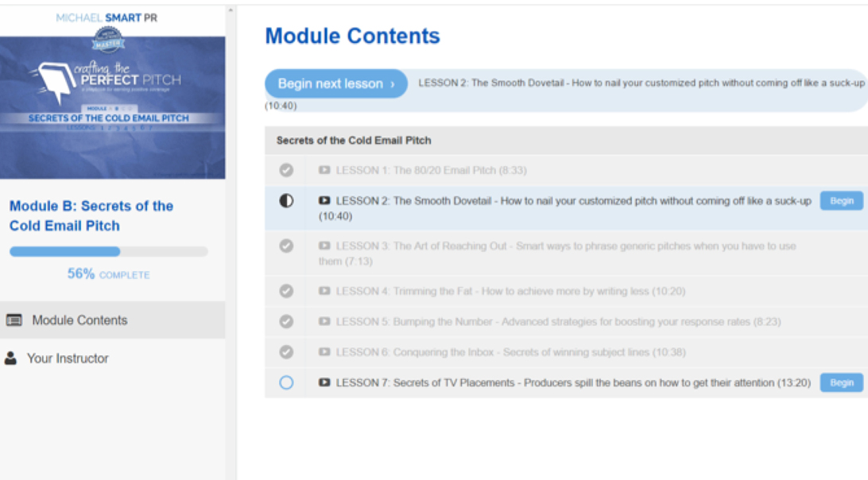Open Lesson 7: Secrets of TV Placements text
The height and width of the screenshot is (480, 868).
click(573, 382)
